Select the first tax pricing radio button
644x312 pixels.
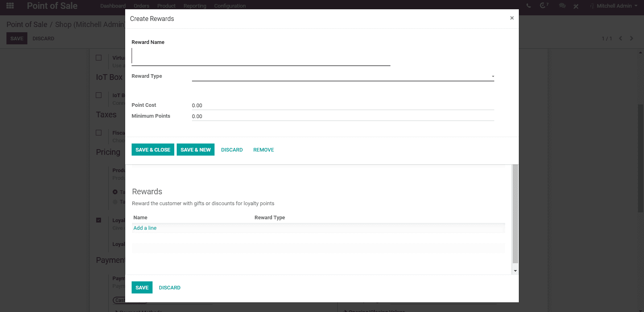(x=115, y=192)
